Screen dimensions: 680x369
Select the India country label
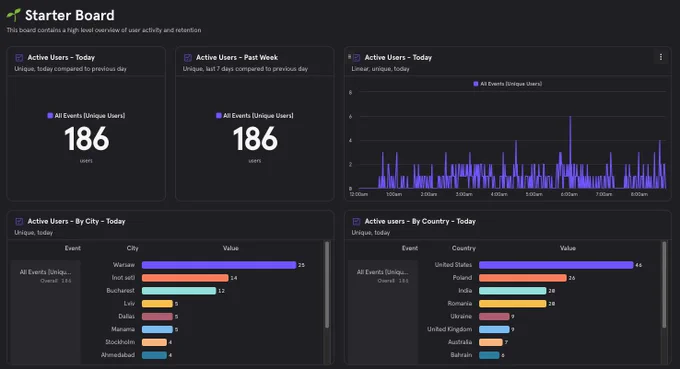[465, 291]
